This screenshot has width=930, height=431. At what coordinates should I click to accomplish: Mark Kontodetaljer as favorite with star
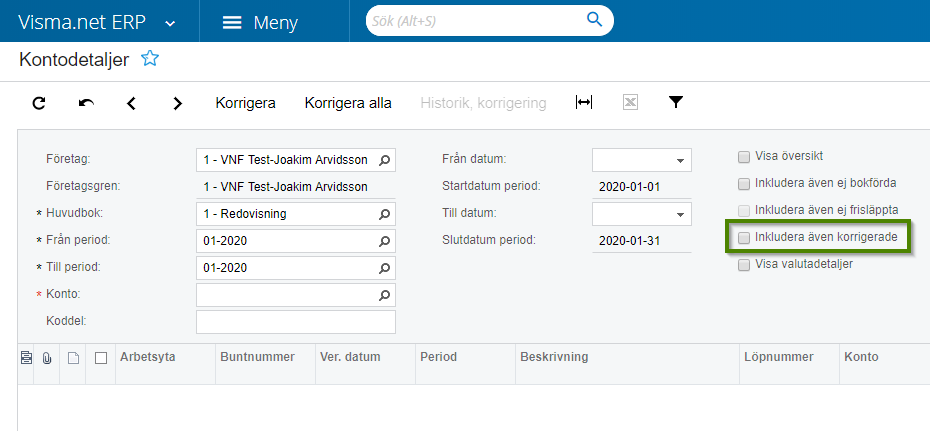pos(150,59)
